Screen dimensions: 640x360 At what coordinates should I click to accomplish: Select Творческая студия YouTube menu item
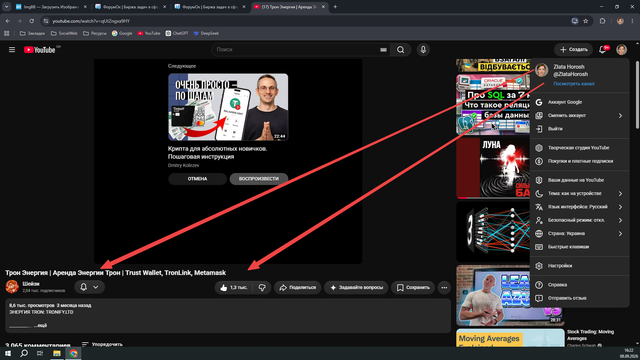[579, 148]
